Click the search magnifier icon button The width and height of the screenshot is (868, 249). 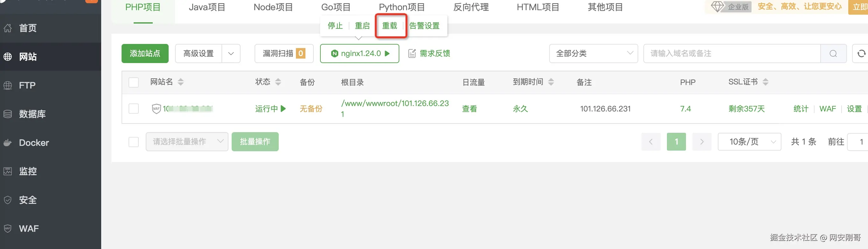[x=833, y=53]
